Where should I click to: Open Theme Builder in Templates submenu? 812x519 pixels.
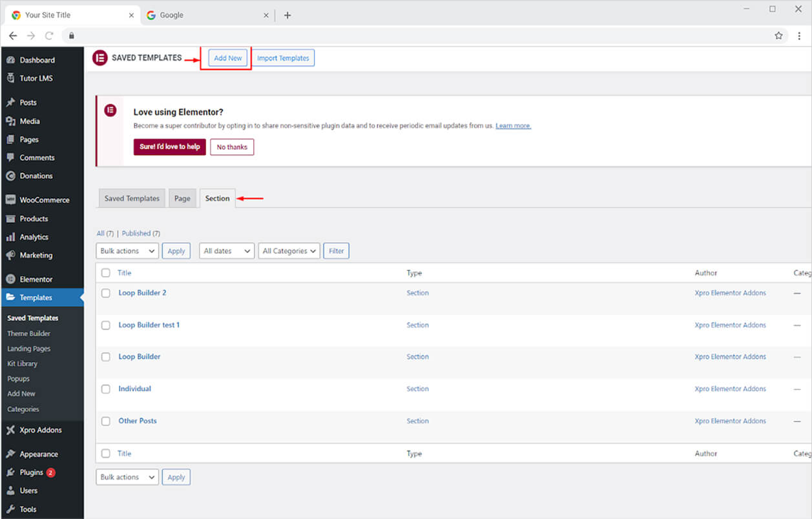click(x=28, y=334)
